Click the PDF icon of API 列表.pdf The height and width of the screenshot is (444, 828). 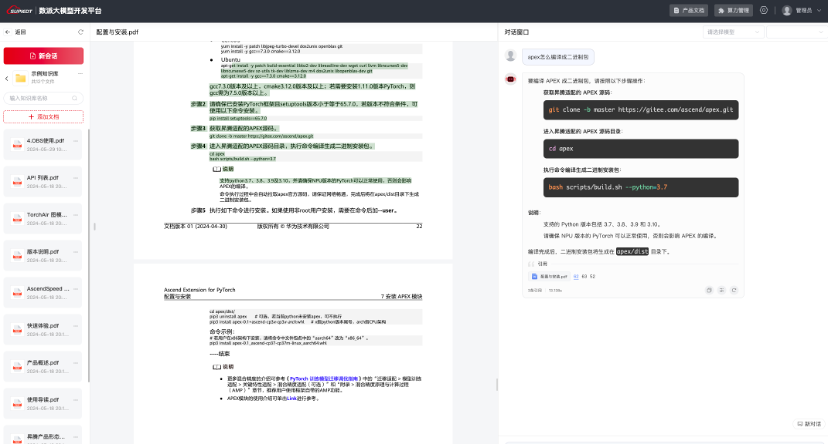point(17,182)
